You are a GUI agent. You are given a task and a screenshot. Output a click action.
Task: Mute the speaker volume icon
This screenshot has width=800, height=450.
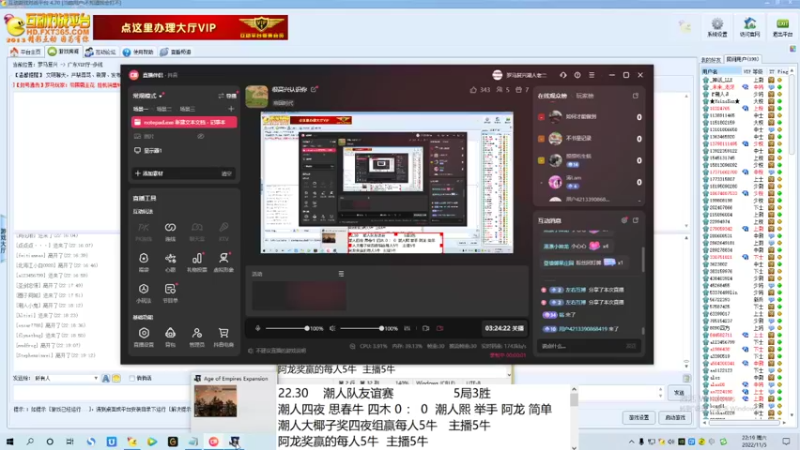click(332, 329)
